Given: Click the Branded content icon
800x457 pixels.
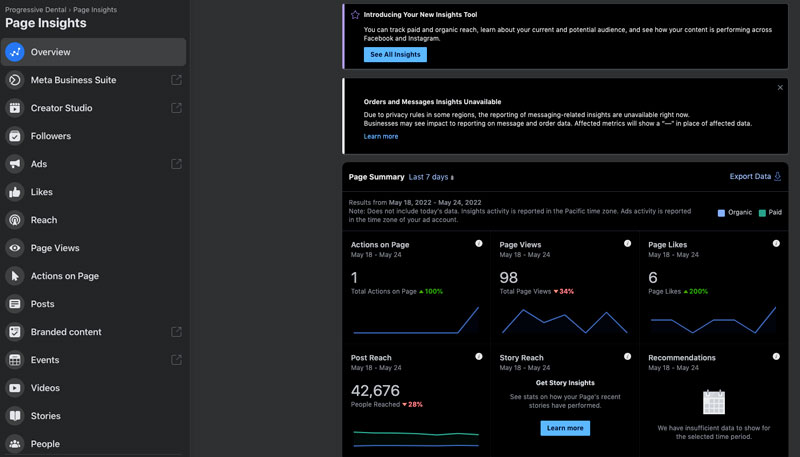Looking at the screenshot, I should [15, 332].
